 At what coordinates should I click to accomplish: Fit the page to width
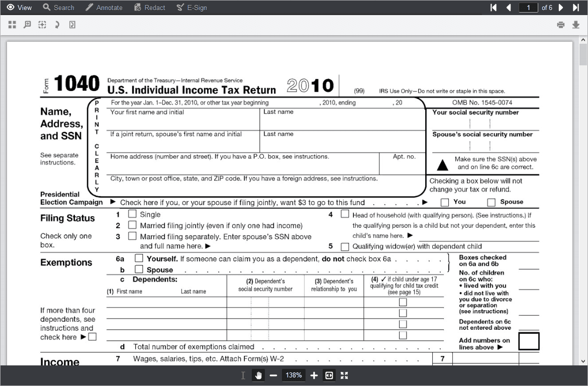point(329,375)
